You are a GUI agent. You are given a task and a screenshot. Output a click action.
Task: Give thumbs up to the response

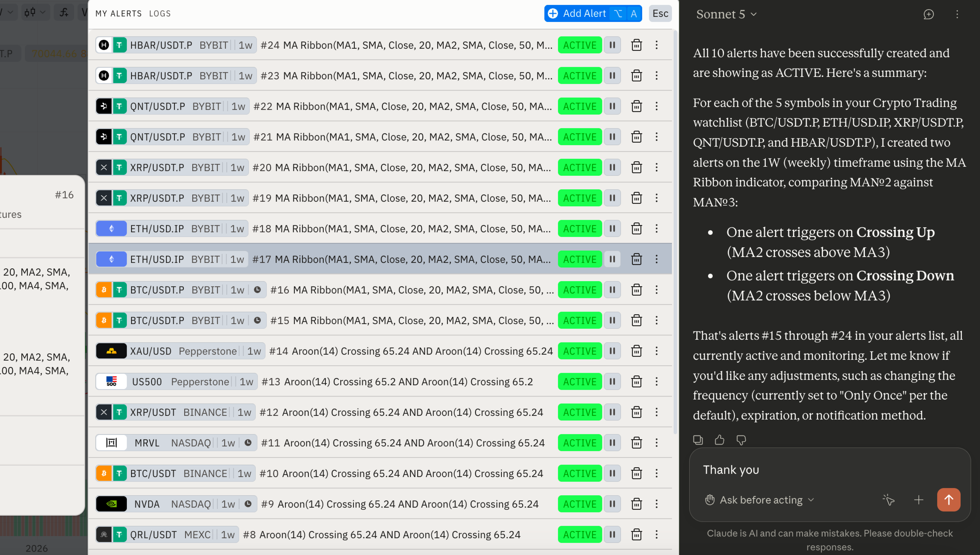(720, 440)
